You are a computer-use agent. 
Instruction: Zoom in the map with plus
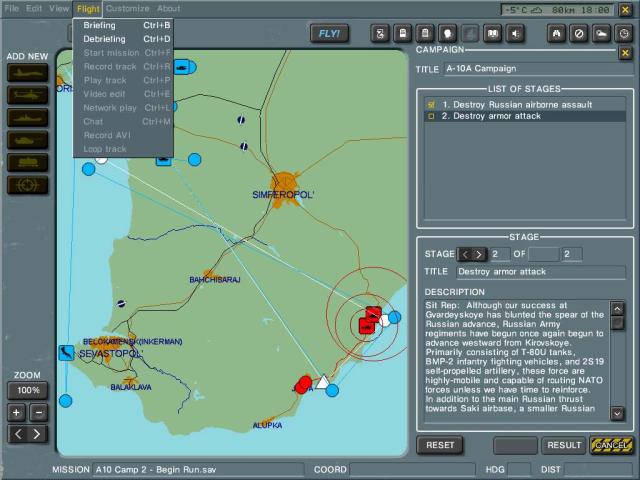(17, 412)
